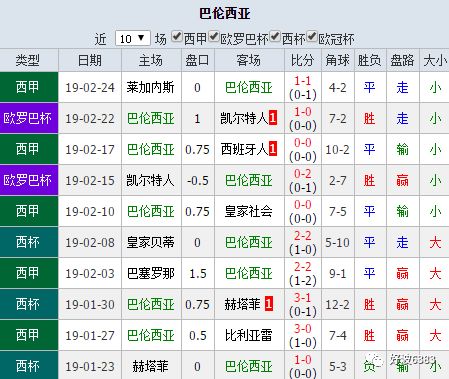Click the 欧罗巴杯 type cell on 19-02-22

click(x=29, y=118)
